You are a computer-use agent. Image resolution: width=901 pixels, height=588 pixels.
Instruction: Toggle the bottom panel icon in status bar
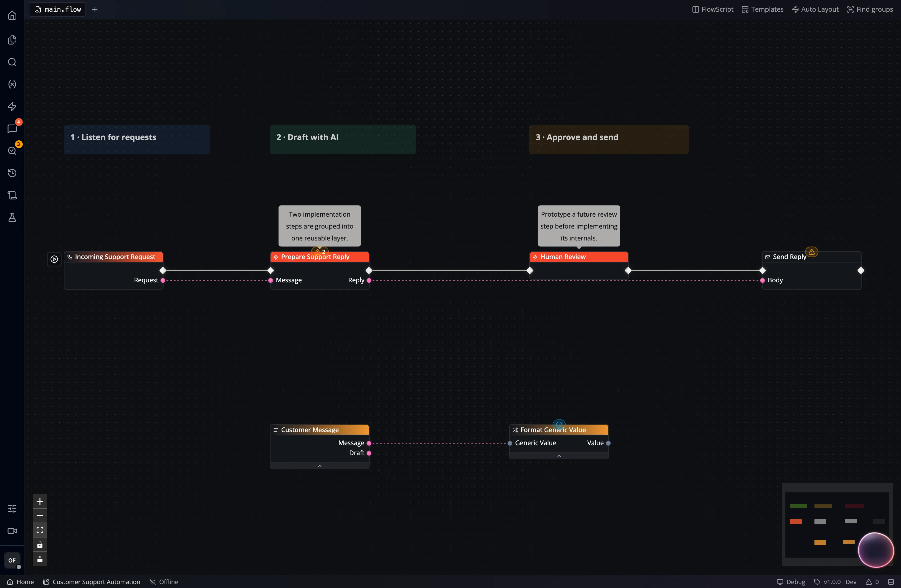point(891,582)
